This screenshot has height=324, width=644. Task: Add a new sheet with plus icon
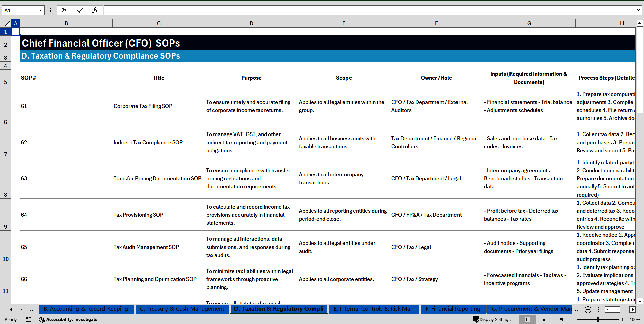click(x=588, y=310)
